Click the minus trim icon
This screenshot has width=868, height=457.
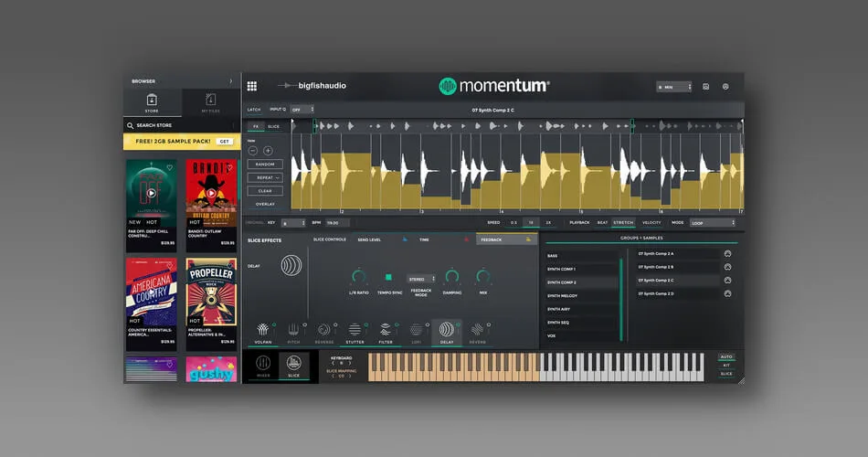click(253, 151)
